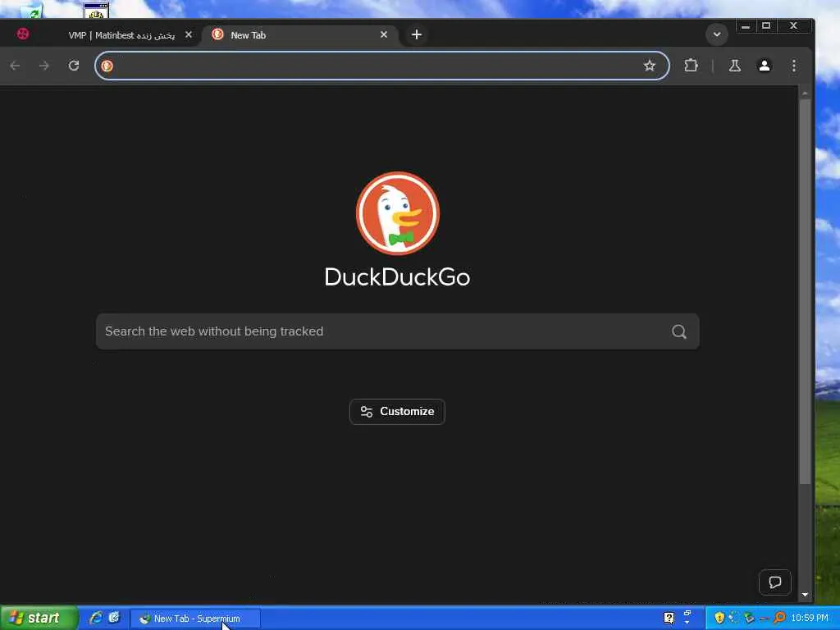Open the browser three-dot menu
Image resolution: width=840 pixels, height=630 pixels.
pos(794,66)
